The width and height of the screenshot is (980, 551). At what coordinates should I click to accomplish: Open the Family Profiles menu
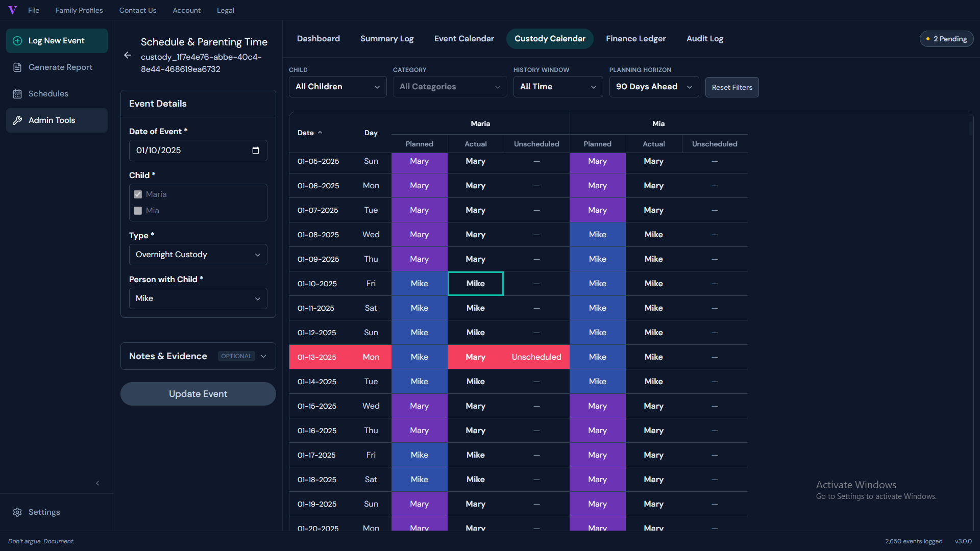tap(79, 10)
